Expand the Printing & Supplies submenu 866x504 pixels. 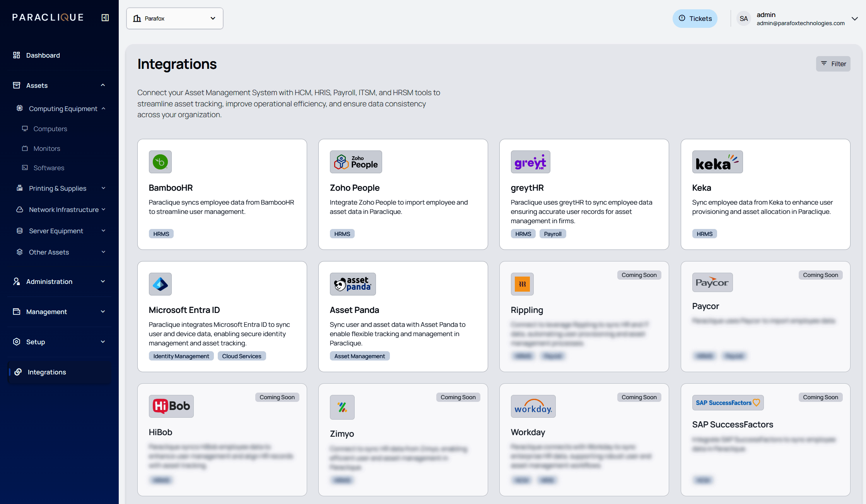coord(103,188)
